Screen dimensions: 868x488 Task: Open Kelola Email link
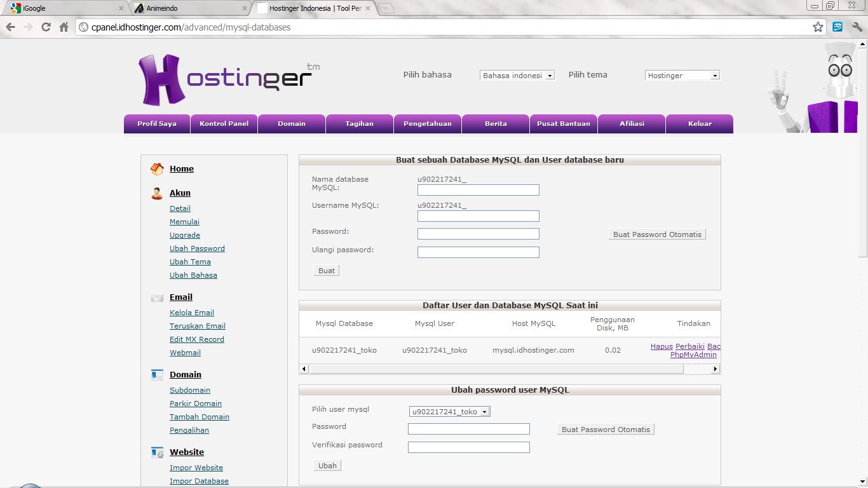[x=192, y=313]
